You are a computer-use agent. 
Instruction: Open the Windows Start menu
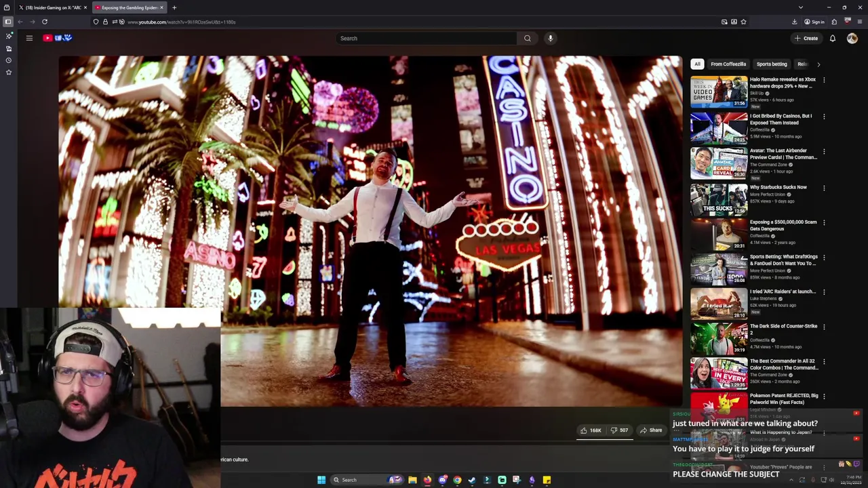pyautogui.click(x=321, y=480)
